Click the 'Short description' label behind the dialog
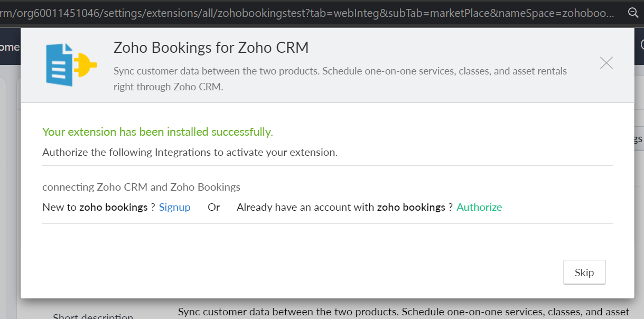This screenshot has height=319, width=644. pos(93,316)
